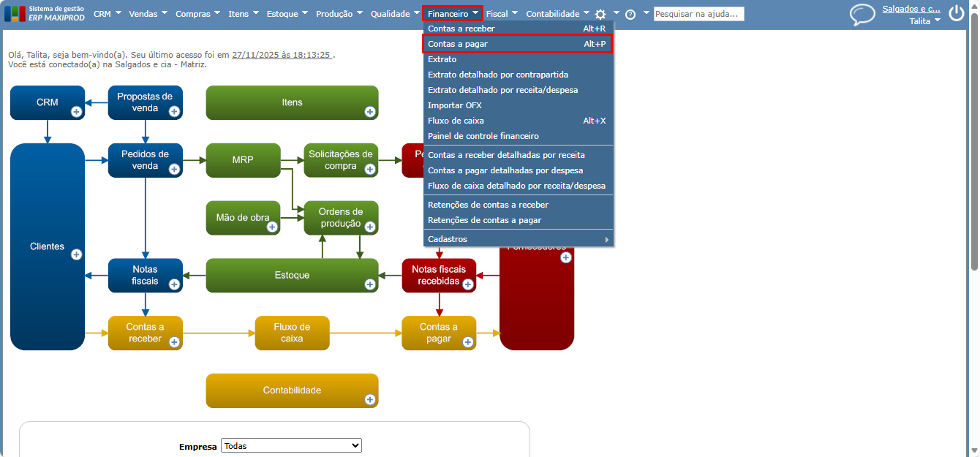Choose Fluxo de caixa detalhado por receita/despesa
This screenshot has height=457, width=980.
[x=518, y=186]
